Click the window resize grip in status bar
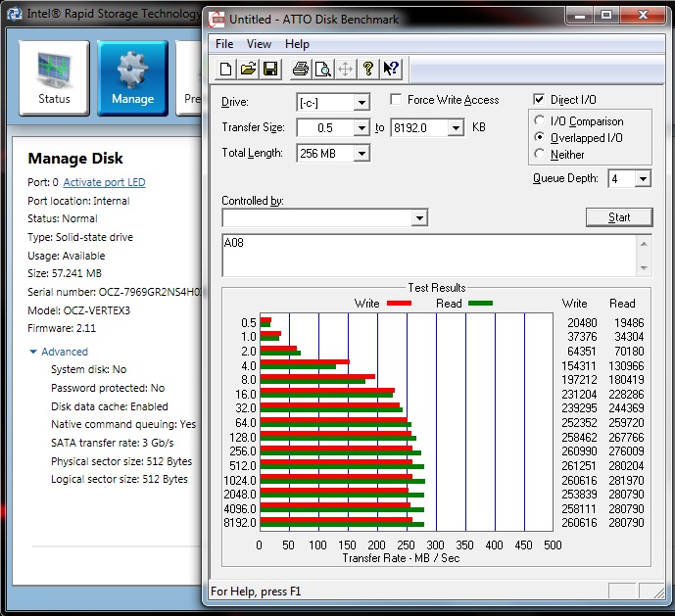This screenshot has width=675, height=616. click(658, 593)
